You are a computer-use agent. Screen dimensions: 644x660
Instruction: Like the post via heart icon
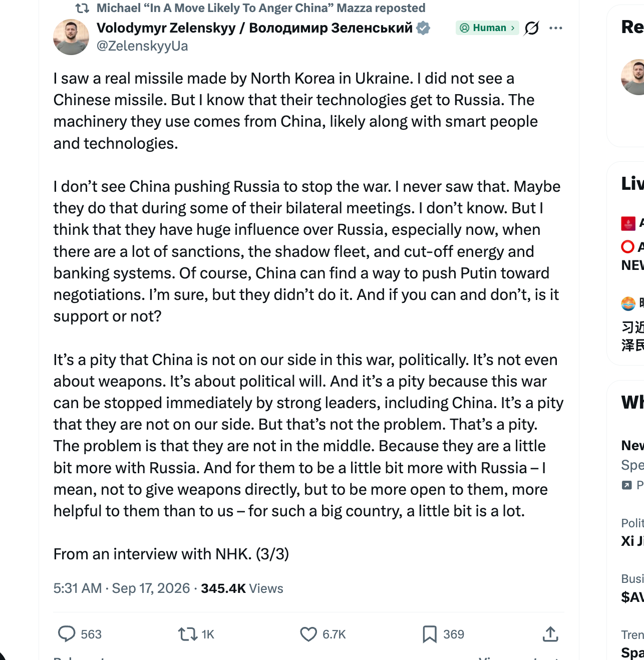tap(308, 634)
